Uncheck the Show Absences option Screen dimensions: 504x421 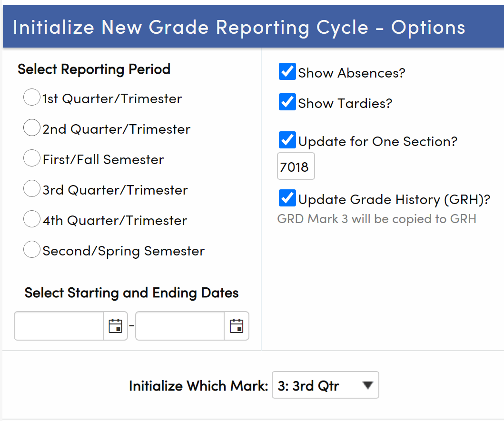tap(287, 72)
